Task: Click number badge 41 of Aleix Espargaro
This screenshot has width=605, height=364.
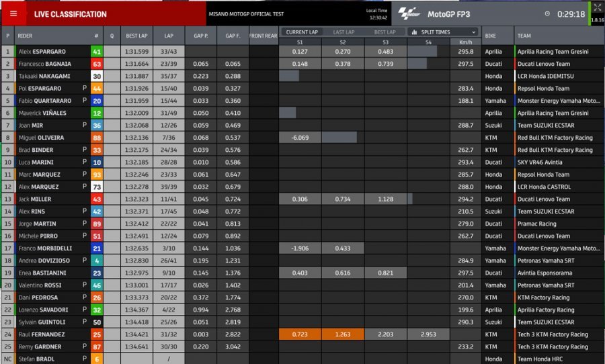Action: click(97, 52)
